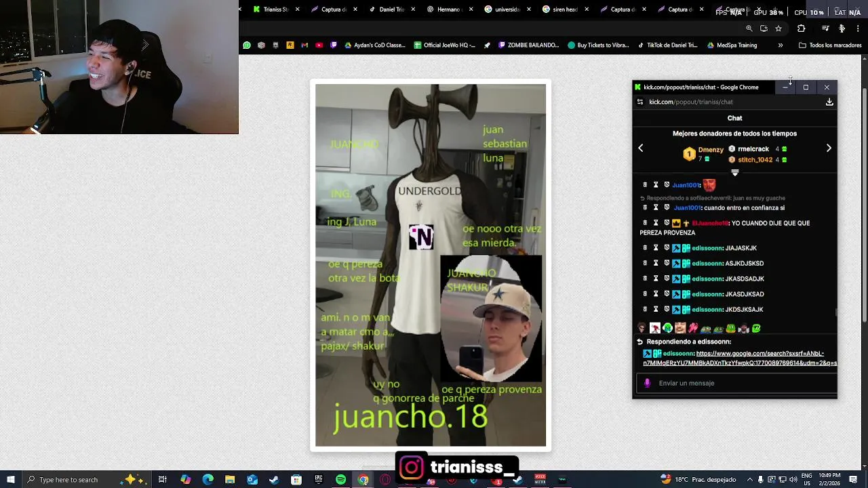The image size is (868, 488).
Task: Open File Explorer from the taskbar
Action: point(230,480)
